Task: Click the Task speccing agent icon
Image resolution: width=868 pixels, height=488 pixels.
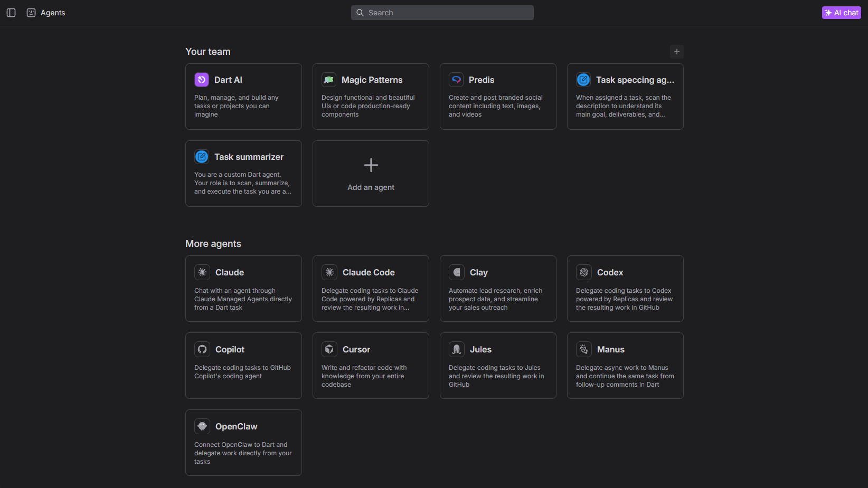Action: point(583,80)
